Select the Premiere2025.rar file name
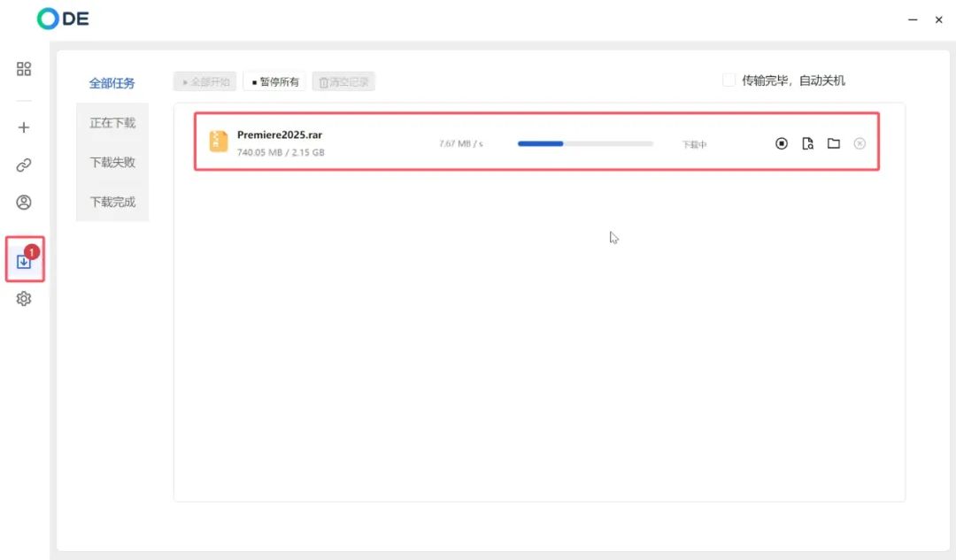The width and height of the screenshot is (956, 560). (x=280, y=135)
